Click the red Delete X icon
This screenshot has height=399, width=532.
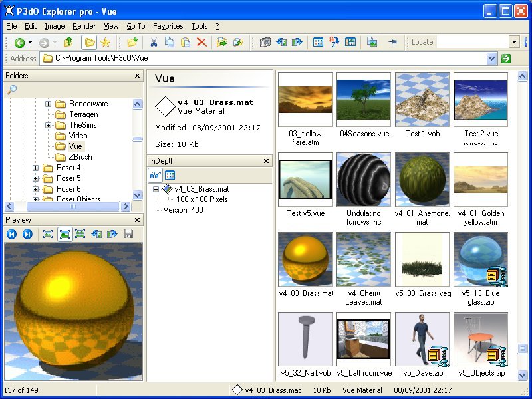click(201, 42)
